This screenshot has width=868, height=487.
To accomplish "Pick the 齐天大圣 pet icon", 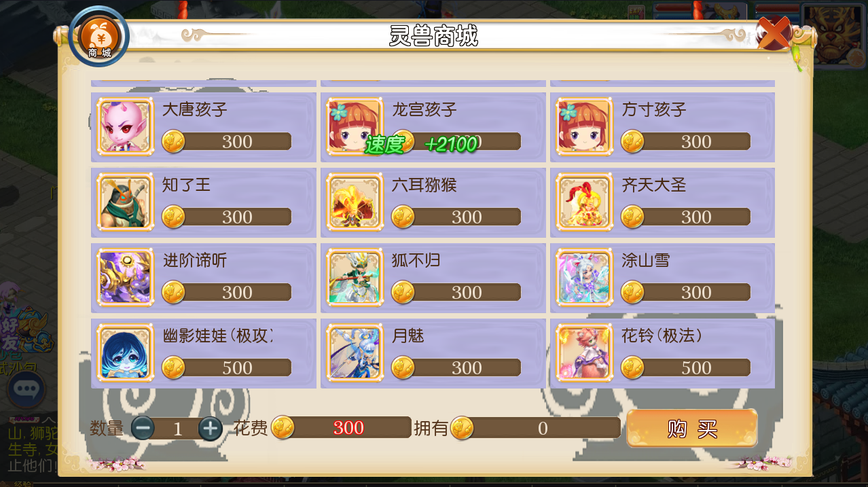I will tap(584, 202).
